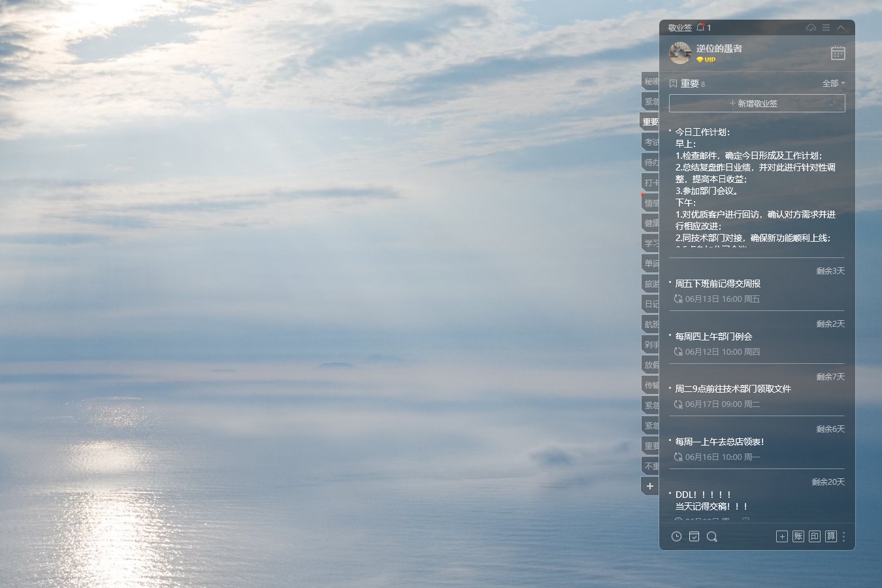Image resolution: width=882 pixels, height=588 pixels.
Task: Switch to the 情感 category tab
Action: coord(650,203)
